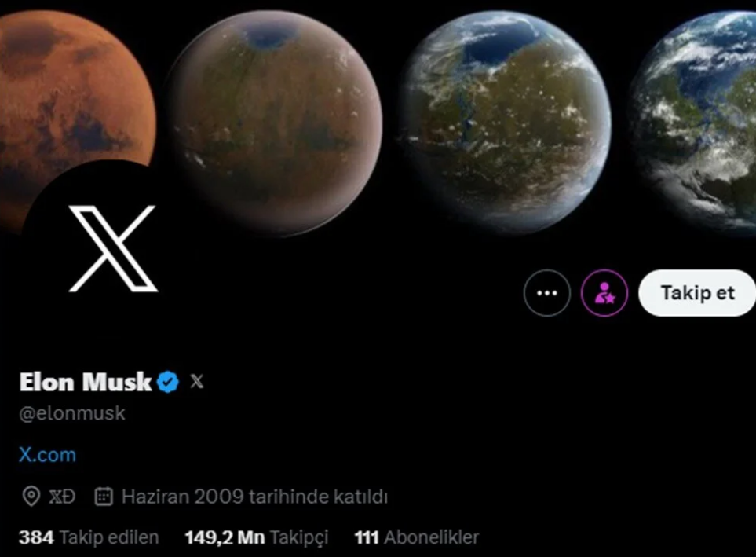This screenshot has width=756, height=557.
Task: Click the third planet with green land
Action: pos(504,123)
